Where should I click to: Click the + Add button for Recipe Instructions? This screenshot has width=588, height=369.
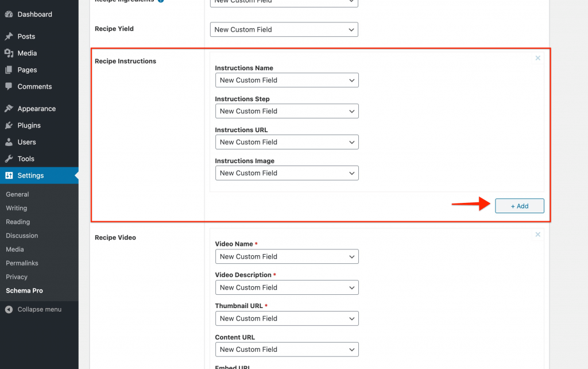(x=519, y=205)
